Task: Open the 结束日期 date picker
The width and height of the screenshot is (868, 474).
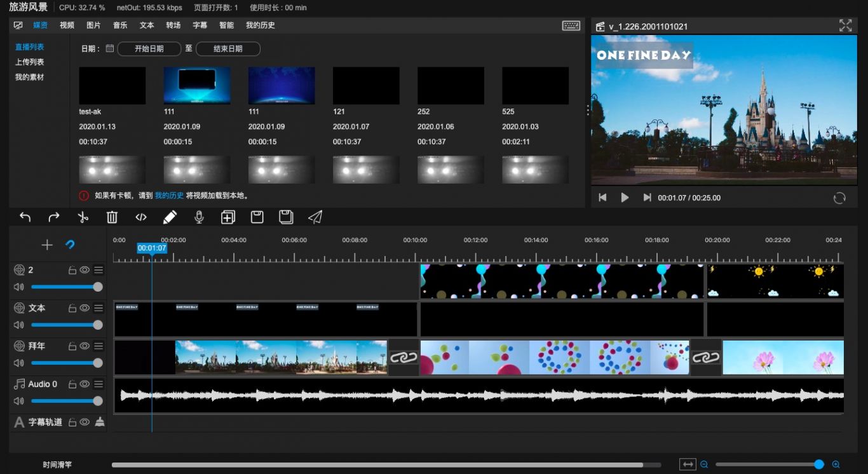Action: tap(228, 49)
